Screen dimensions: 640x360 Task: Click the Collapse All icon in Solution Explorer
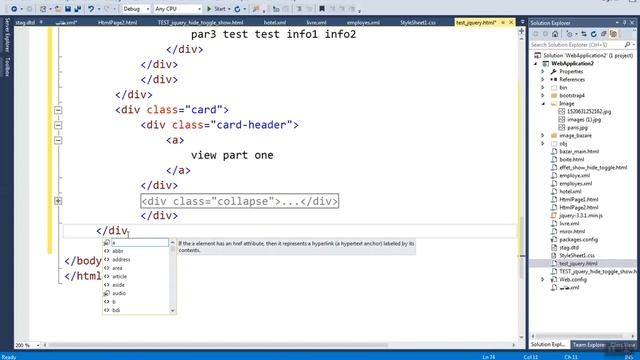click(x=604, y=34)
